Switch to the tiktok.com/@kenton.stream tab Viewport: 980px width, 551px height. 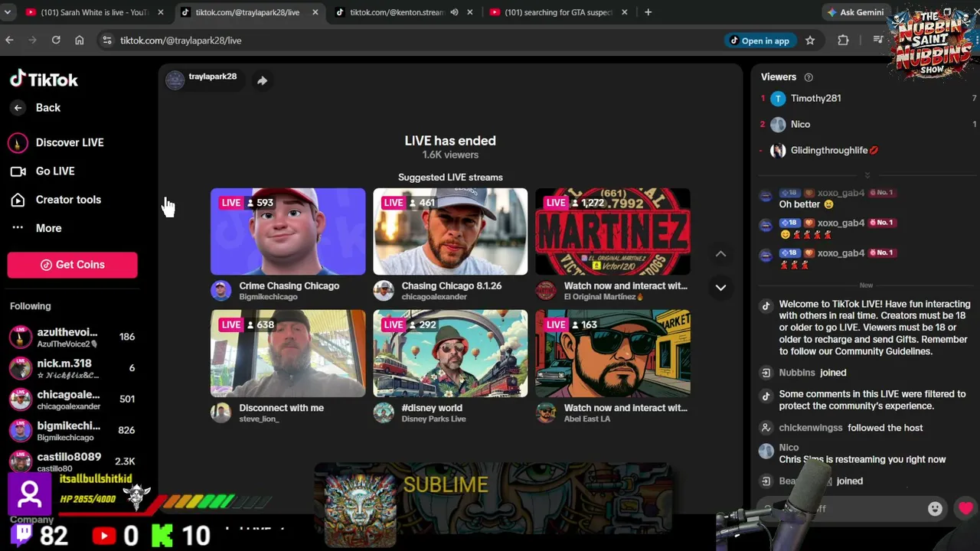[397, 12]
